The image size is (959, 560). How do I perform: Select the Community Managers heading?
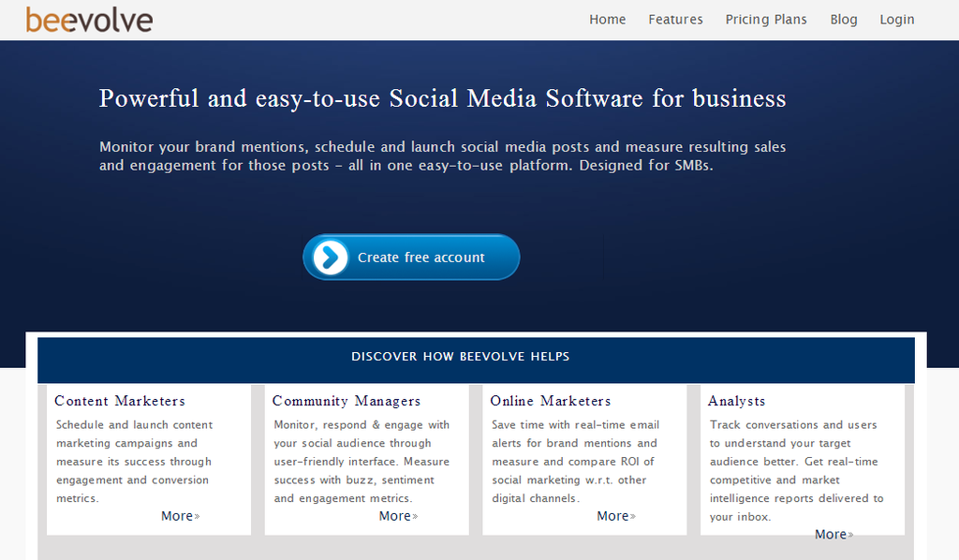point(347,401)
